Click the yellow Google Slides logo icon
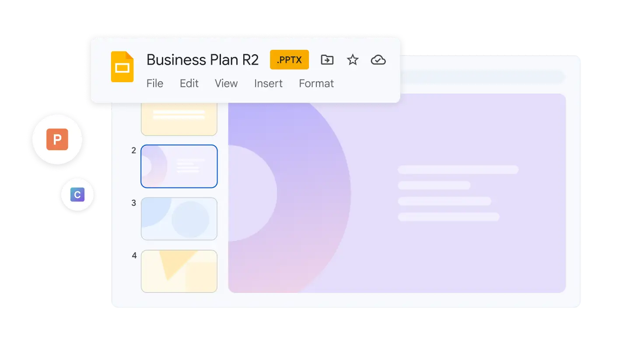 point(122,66)
